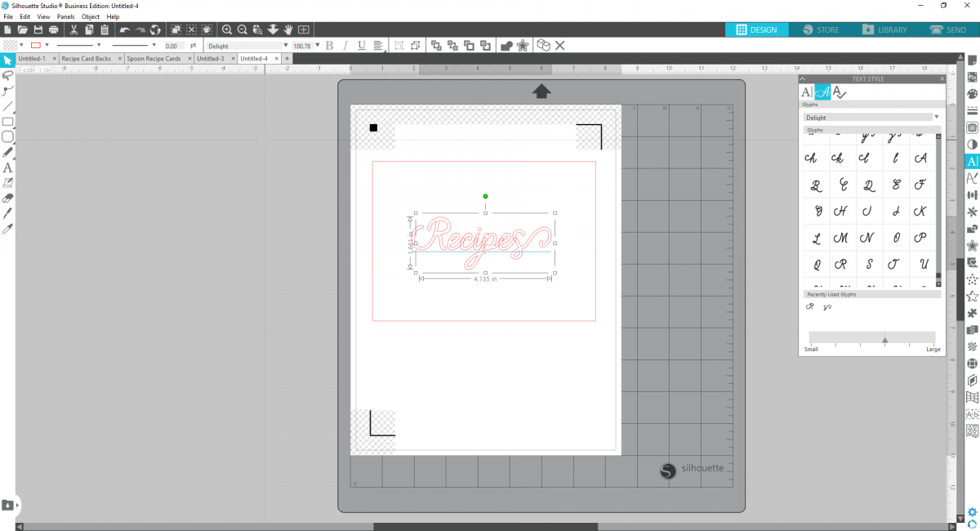Print the design with the printer icon
This screenshot has width=980, height=531.
tap(54, 30)
